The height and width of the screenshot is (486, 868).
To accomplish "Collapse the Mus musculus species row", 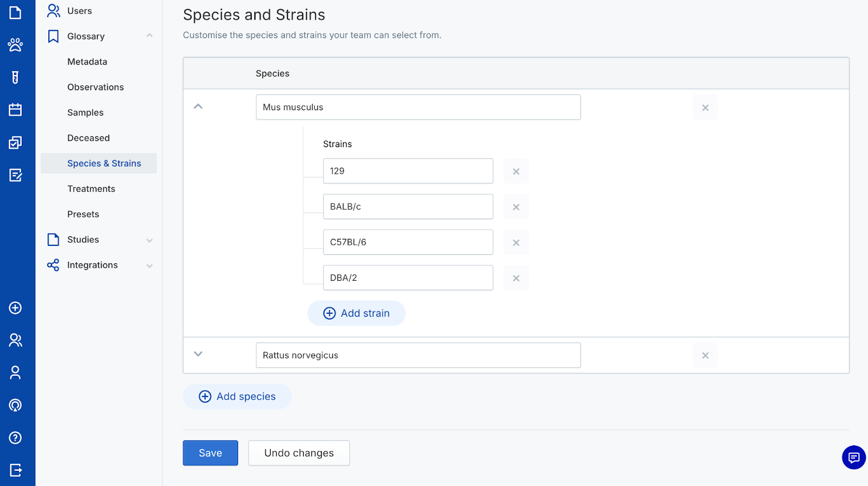I will tap(198, 106).
